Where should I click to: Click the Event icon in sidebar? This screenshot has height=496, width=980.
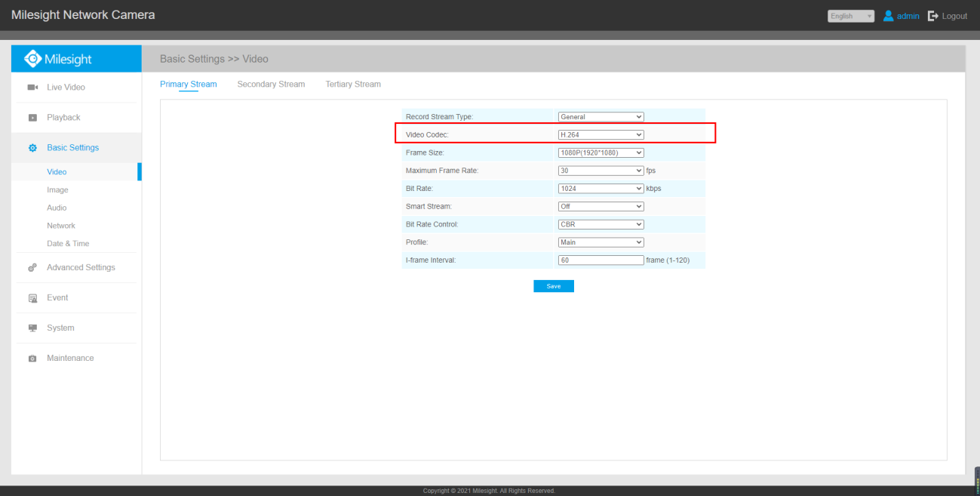(32, 298)
